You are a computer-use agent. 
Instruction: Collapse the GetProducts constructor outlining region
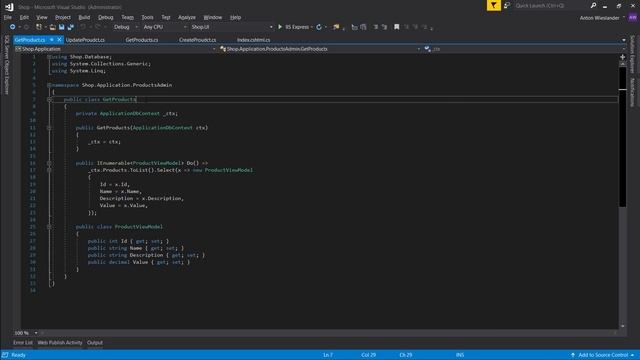tap(49, 128)
